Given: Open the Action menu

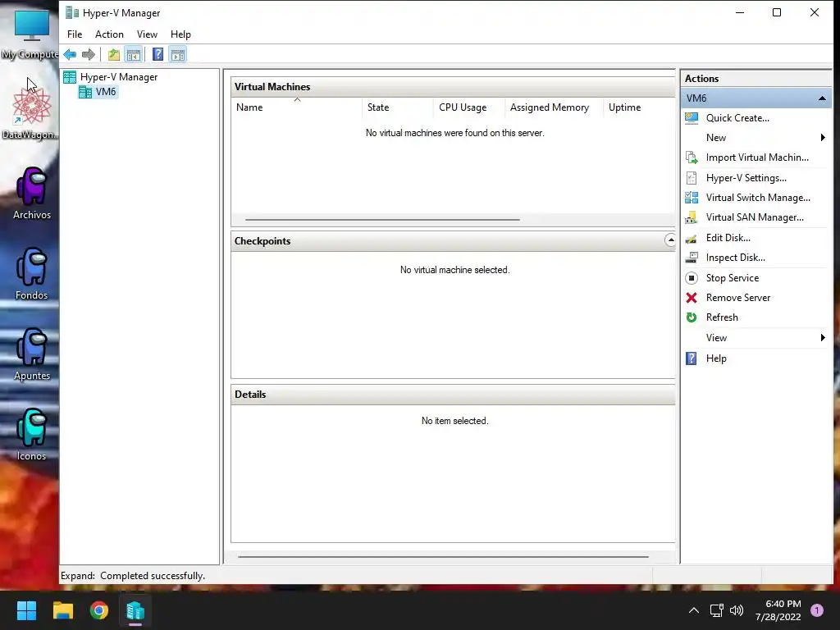Looking at the screenshot, I should pos(109,34).
